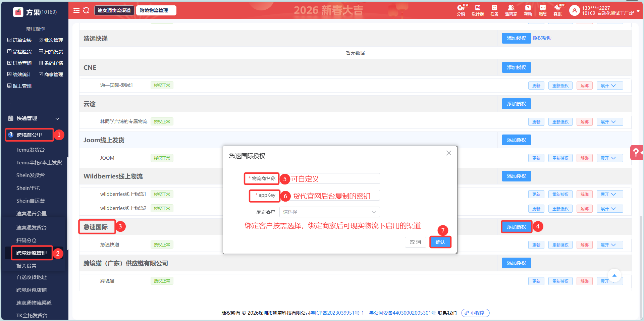Click the 方果 logo icon
The height and width of the screenshot is (321, 644).
tap(18, 12)
